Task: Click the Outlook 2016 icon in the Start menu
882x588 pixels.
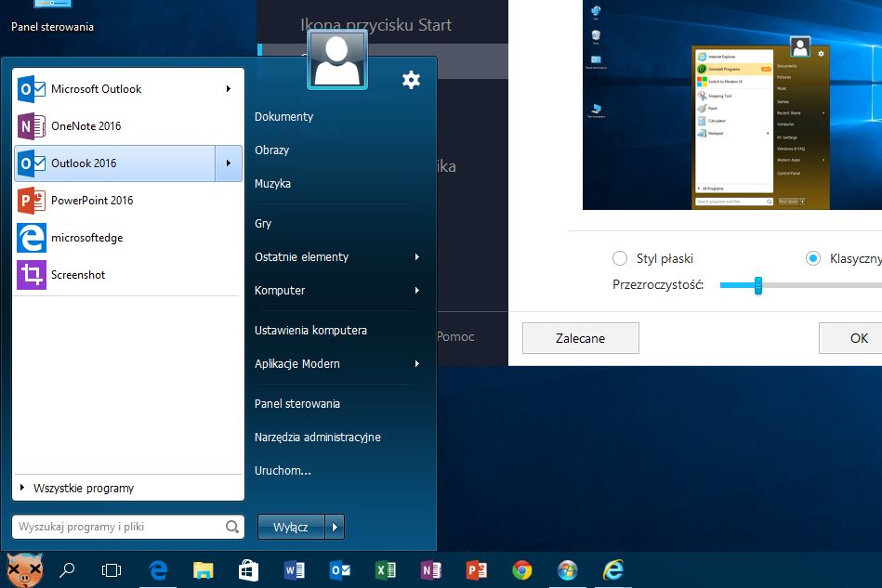Action: tap(31, 163)
